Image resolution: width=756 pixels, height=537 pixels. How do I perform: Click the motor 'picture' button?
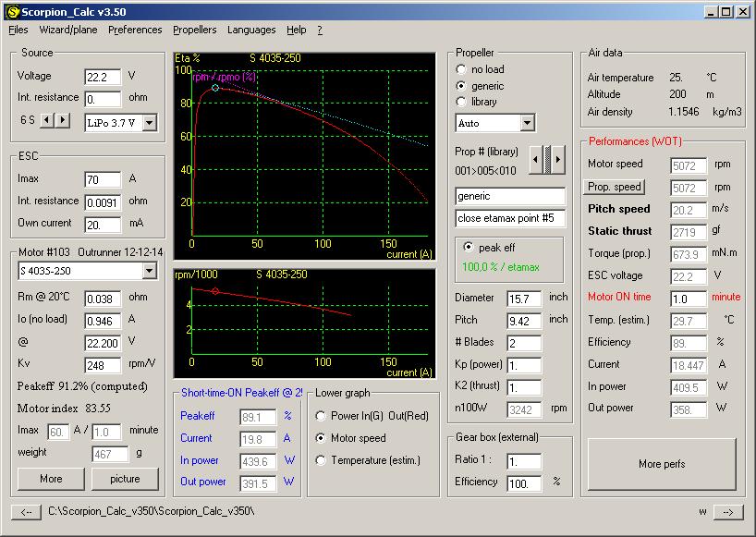pyautogui.click(x=125, y=479)
